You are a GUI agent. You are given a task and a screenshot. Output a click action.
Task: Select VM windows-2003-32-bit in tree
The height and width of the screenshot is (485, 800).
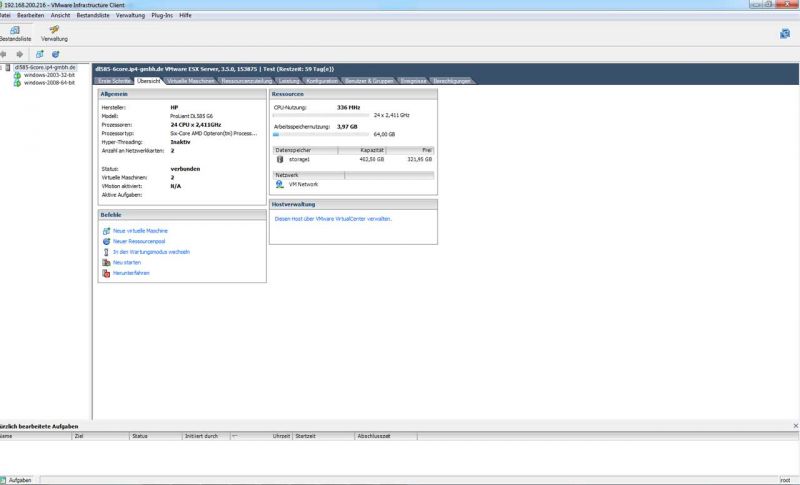[x=49, y=75]
